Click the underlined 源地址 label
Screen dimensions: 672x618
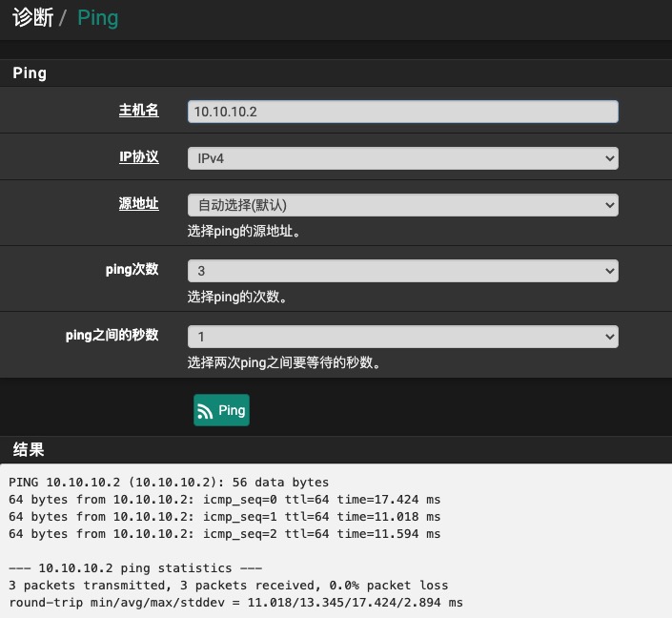coord(138,203)
